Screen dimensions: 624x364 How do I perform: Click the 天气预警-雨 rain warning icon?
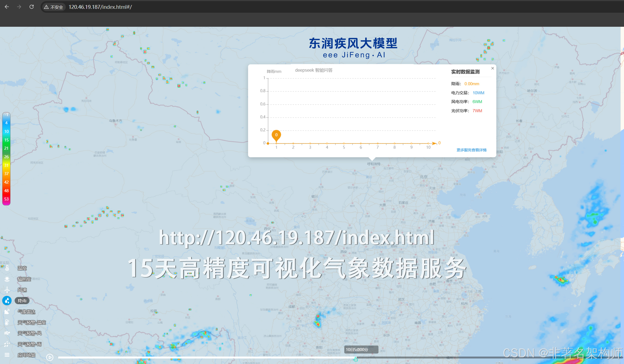click(7, 344)
